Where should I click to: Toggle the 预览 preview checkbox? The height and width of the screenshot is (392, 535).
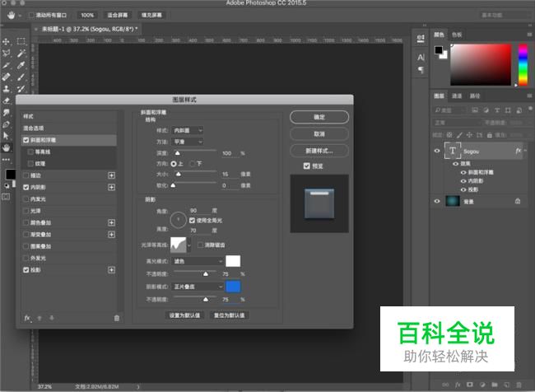point(306,166)
